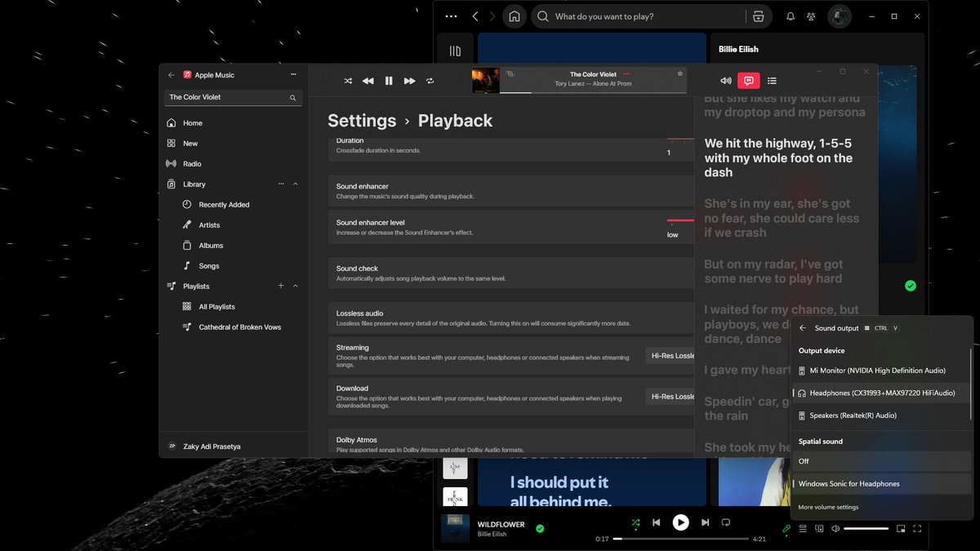Screen dimensions: 980x551
Task: Open Spotify connect to a device icon
Action: point(819,529)
